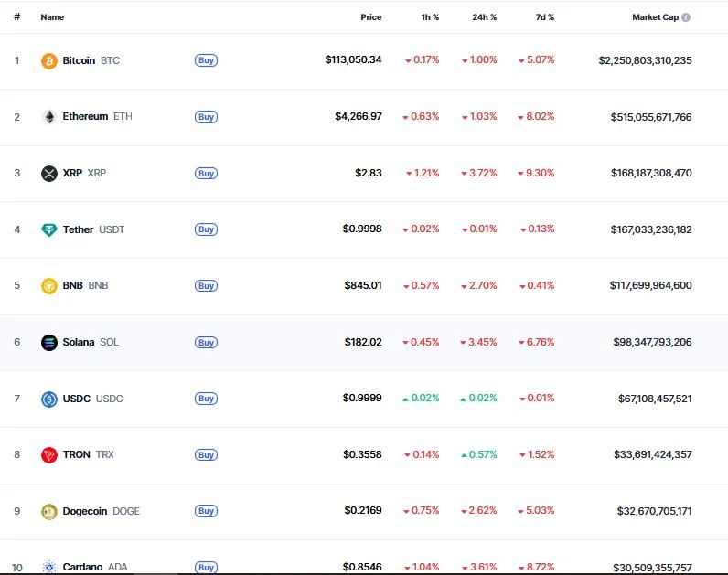Viewport: 728px width, 575px height.
Task: Click the BNB logo icon
Action: (x=49, y=286)
